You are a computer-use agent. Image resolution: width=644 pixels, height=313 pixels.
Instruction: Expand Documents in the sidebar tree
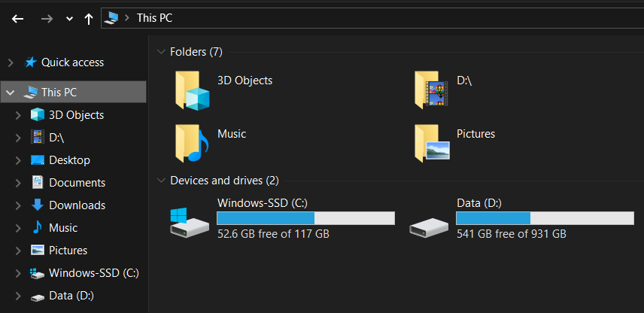click(x=18, y=183)
